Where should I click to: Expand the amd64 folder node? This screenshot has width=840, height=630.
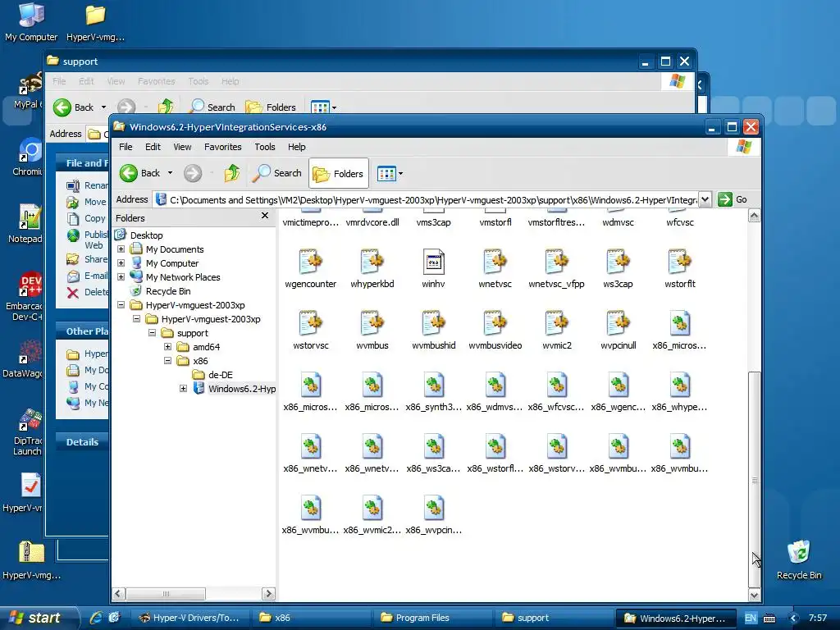tap(167, 347)
